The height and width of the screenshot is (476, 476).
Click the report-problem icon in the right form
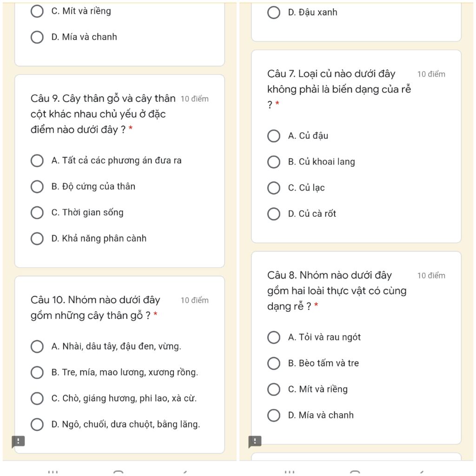tap(255, 441)
